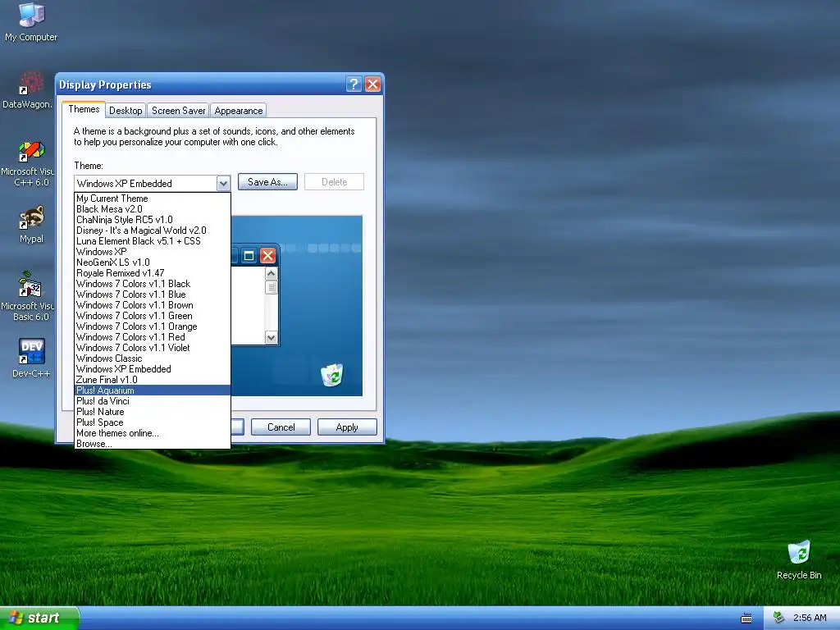Select the highlighted Plus! Aquarium theme
The image size is (840, 630).
[x=152, y=390]
